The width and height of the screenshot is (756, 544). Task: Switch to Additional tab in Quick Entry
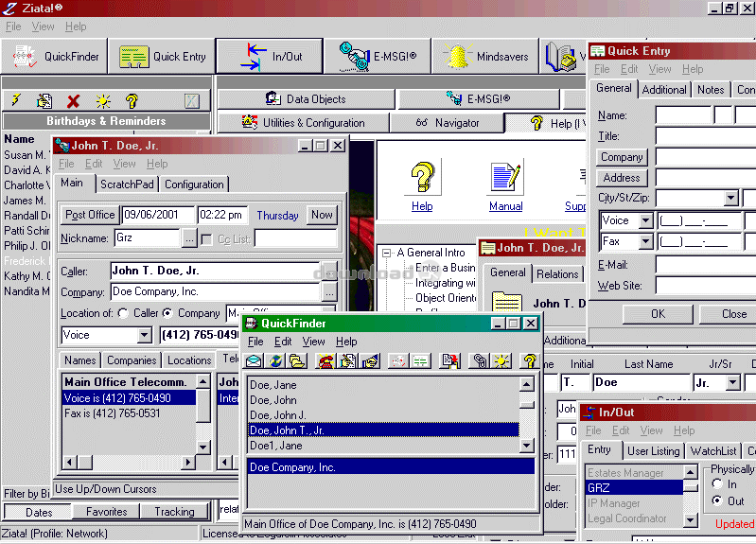pyautogui.click(x=664, y=90)
